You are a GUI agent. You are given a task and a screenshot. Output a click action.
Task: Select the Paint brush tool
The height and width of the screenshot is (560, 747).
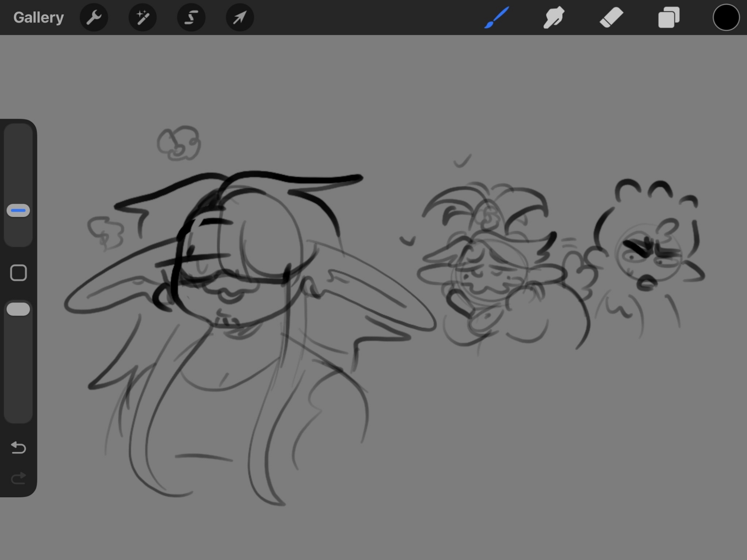click(x=497, y=18)
